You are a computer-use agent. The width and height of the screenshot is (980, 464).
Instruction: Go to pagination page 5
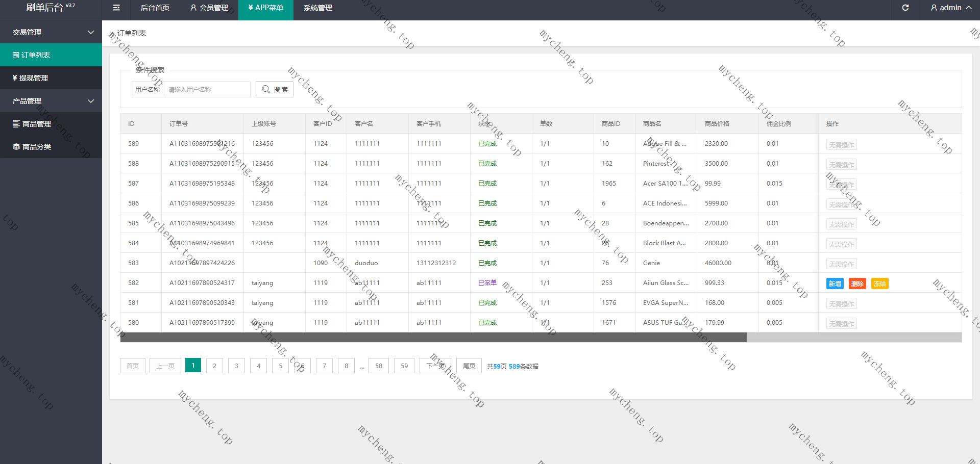pos(280,366)
